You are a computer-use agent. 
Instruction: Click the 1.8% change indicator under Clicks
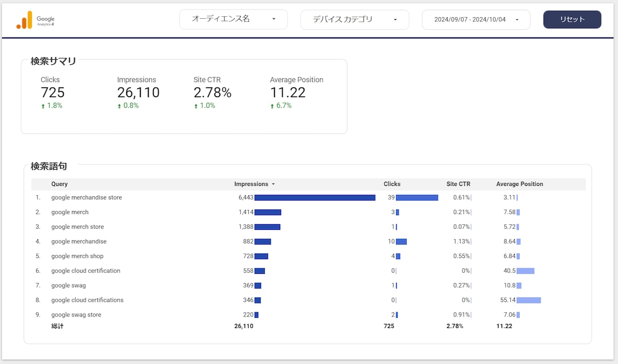52,106
